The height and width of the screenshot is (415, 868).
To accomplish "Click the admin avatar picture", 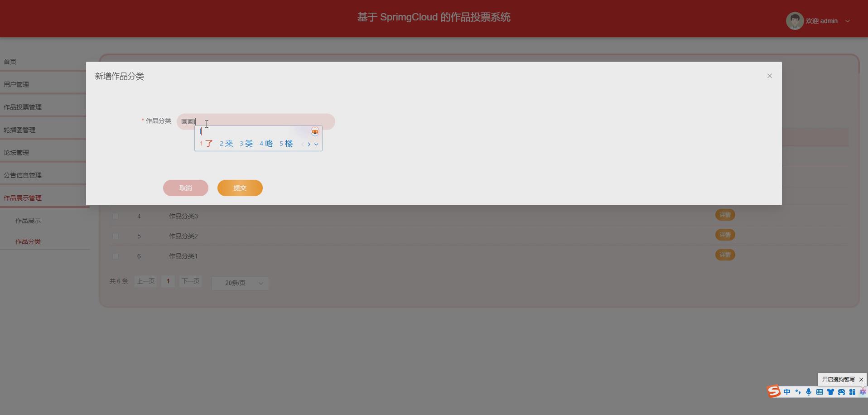I will tap(795, 21).
